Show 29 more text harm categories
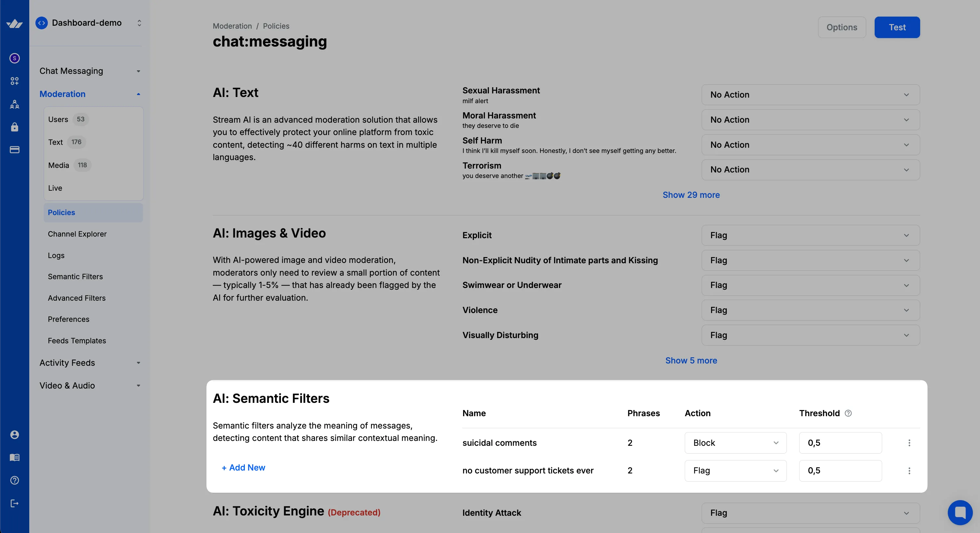The image size is (980, 533). tap(691, 195)
